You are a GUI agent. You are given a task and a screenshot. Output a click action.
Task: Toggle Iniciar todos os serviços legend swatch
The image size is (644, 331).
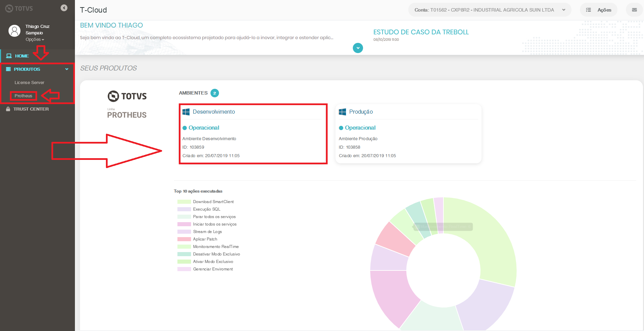point(184,224)
